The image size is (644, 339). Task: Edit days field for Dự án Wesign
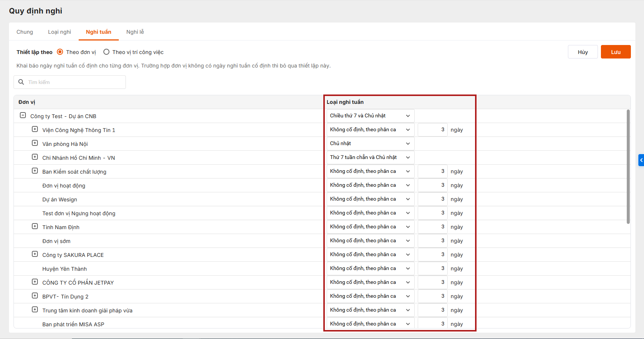coord(433,199)
